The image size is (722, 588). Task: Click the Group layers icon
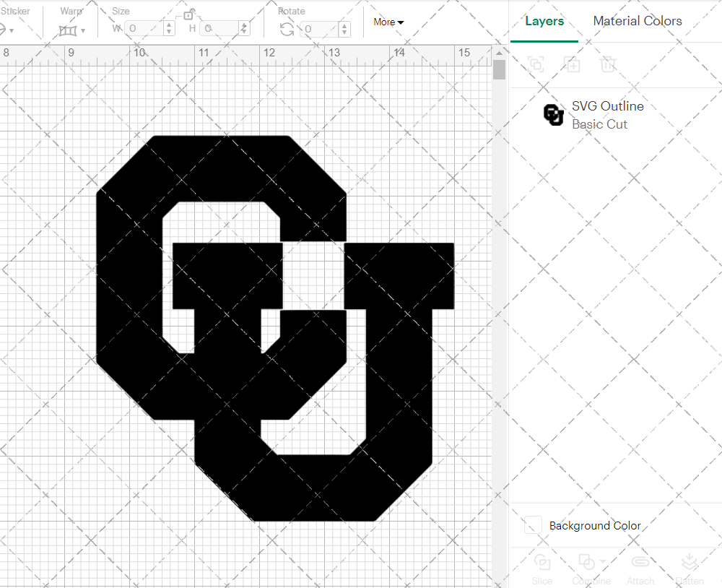coord(536,64)
